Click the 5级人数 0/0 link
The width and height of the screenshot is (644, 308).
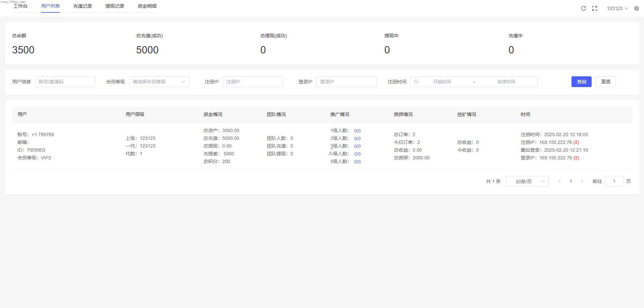(x=357, y=162)
